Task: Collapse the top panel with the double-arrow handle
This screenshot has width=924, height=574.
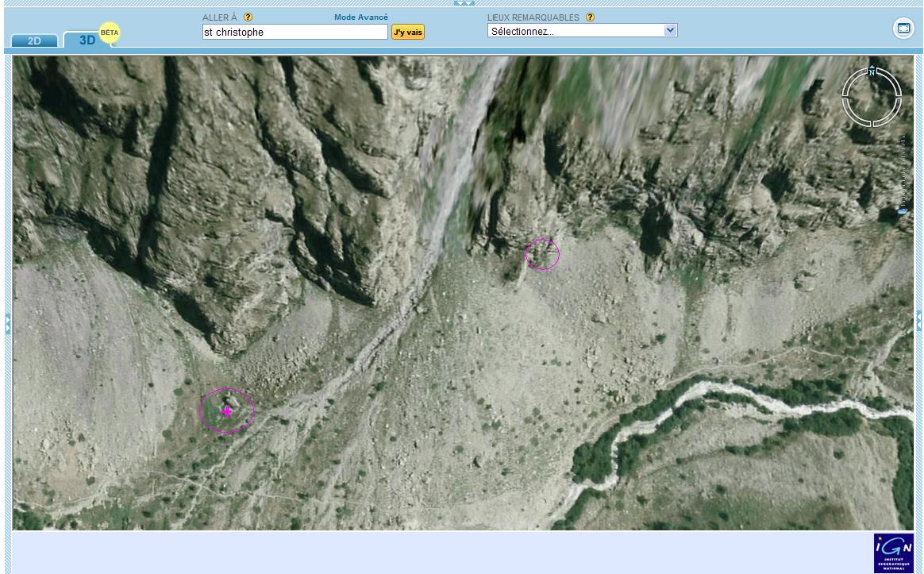Action: pos(463,3)
